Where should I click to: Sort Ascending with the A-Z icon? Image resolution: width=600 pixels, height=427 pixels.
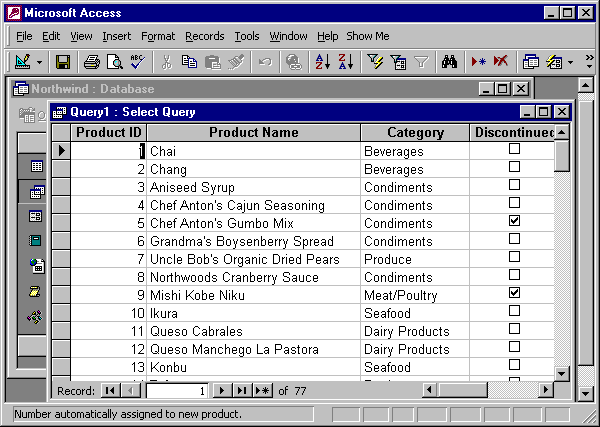pos(323,62)
